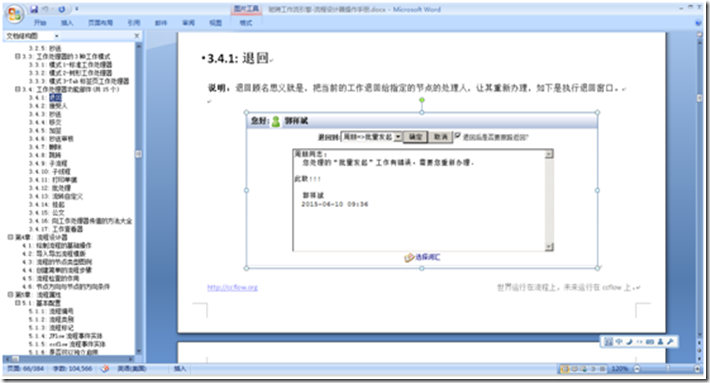Image resolution: width=710 pixels, height=383 pixels.
Task: Click the IME soft keyboard icon
Action: click(650, 342)
